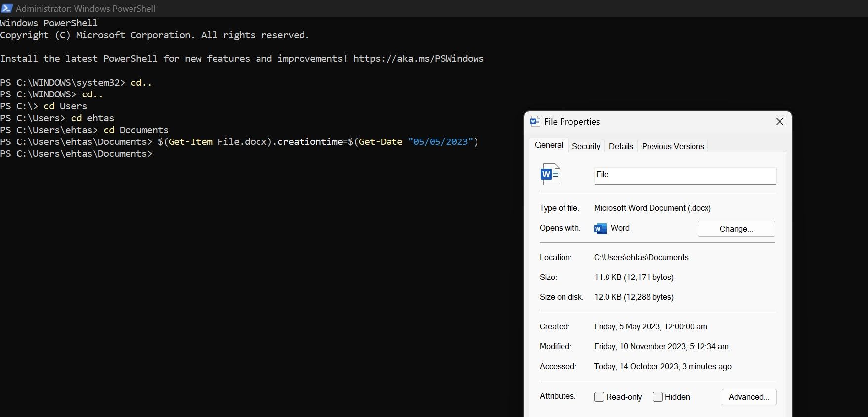Enable the Read-only attribute checkbox
This screenshot has height=417, width=868.
click(599, 397)
